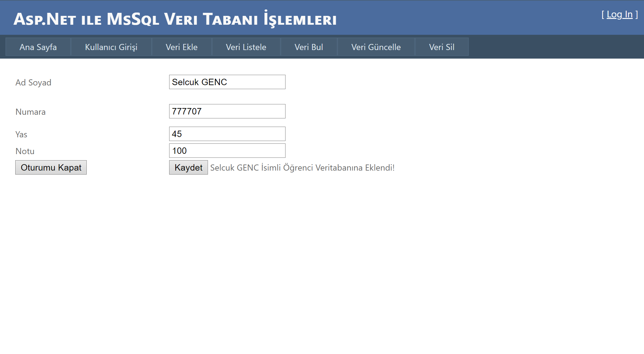Select the Veri Ekle menu item
This screenshot has width=644, height=354.
click(x=181, y=47)
